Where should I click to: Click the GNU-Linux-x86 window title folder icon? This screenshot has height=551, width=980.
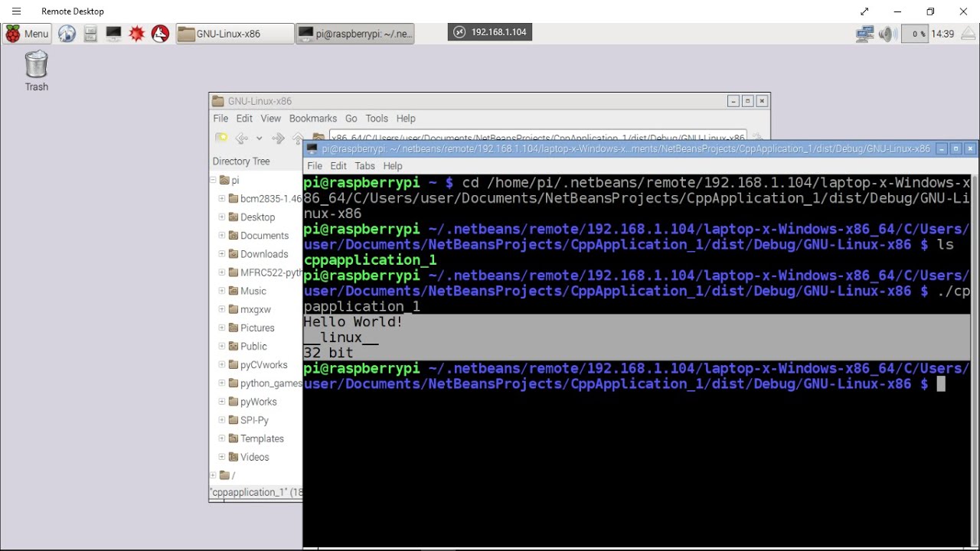point(218,101)
